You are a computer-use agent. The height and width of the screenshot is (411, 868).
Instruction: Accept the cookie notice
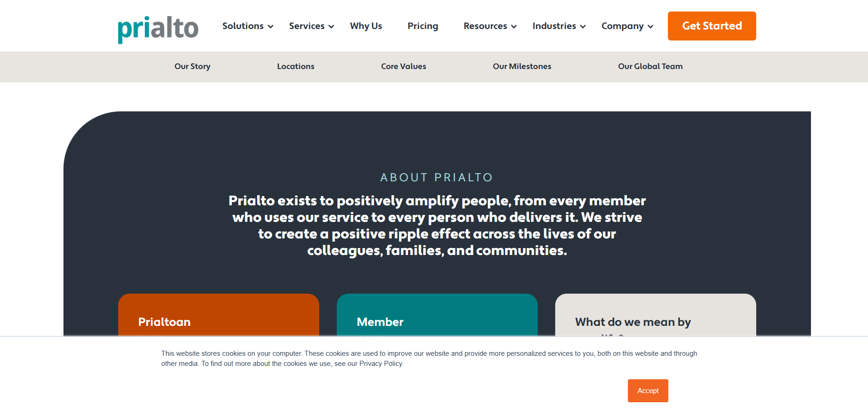[x=648, y=390]
